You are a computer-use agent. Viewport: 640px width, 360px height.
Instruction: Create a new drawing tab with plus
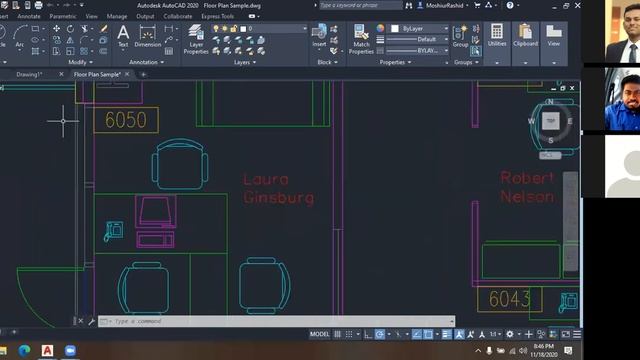(x=143, y=74)
